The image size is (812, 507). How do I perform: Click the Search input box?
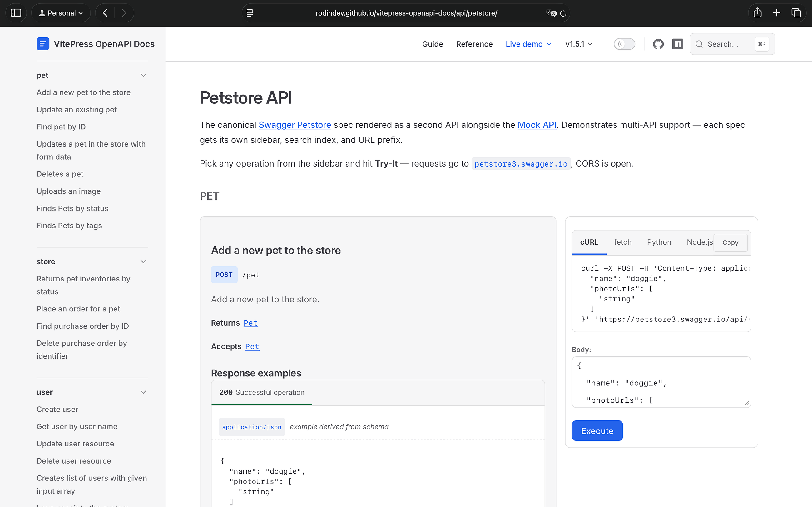(732, 44)
